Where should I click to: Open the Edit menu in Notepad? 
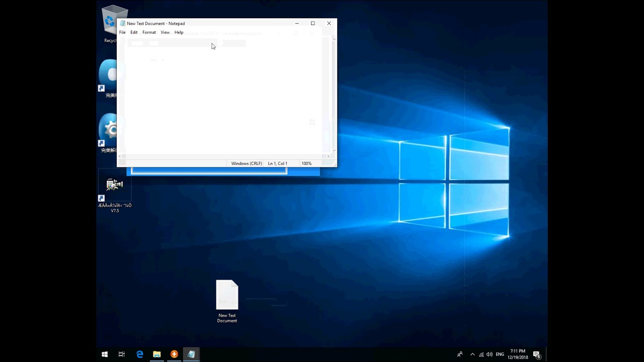[x=134, y=32]
